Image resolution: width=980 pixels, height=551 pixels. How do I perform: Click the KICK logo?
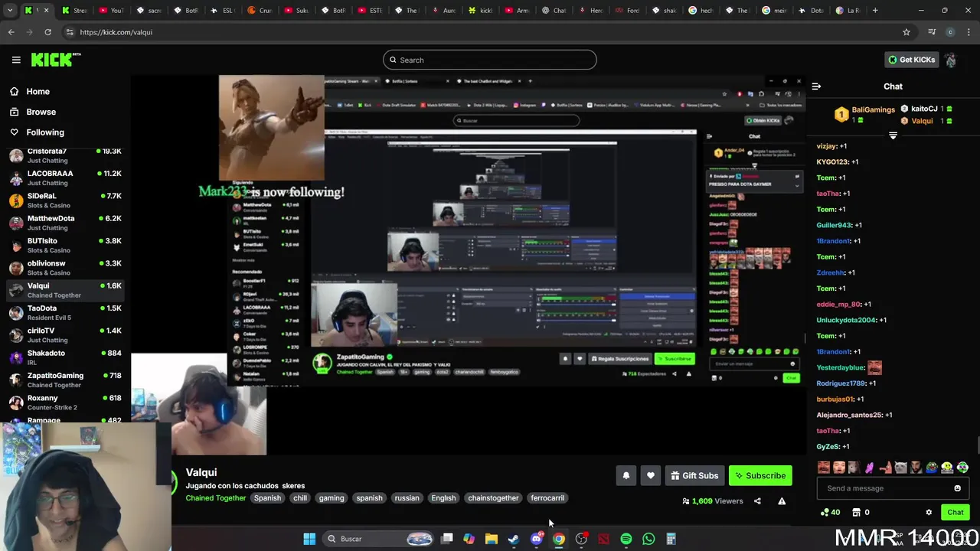point(56,60)
